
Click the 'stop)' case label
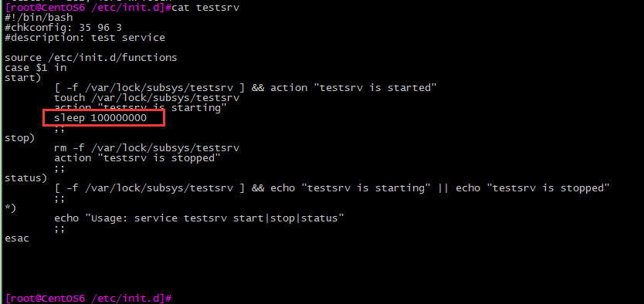point(20,138)
